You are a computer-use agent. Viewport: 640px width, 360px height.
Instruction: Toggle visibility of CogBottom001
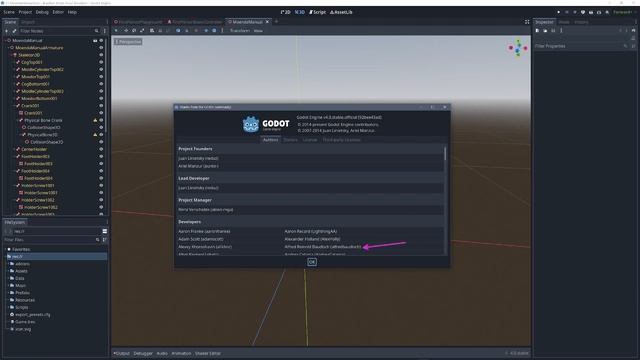[x=101, y=84]
